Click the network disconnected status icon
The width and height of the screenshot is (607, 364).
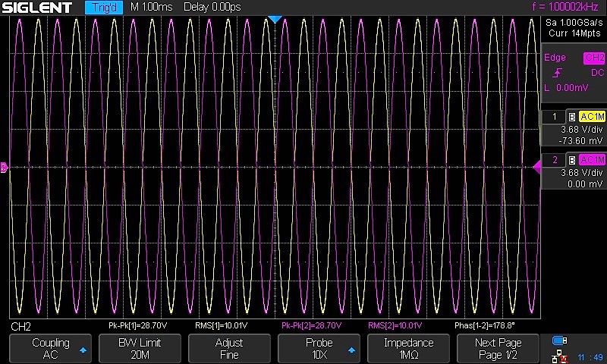tap(560, 355)
